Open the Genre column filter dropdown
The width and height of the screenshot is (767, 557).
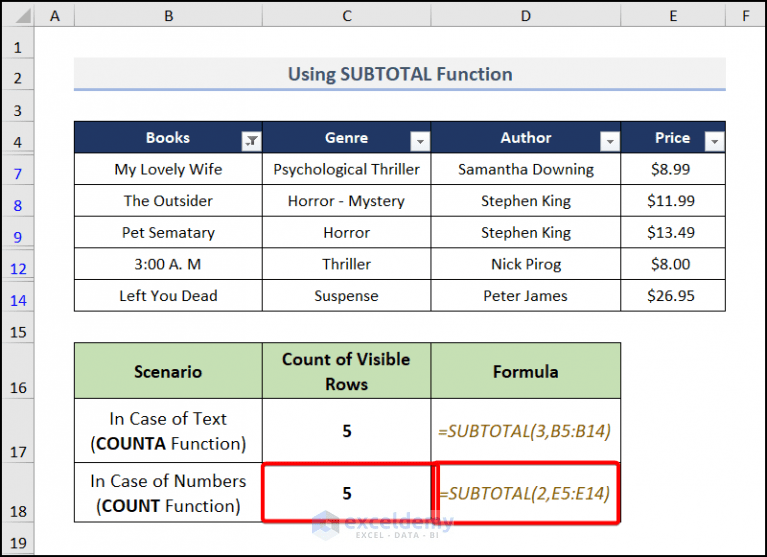click(x=420, y=141)
